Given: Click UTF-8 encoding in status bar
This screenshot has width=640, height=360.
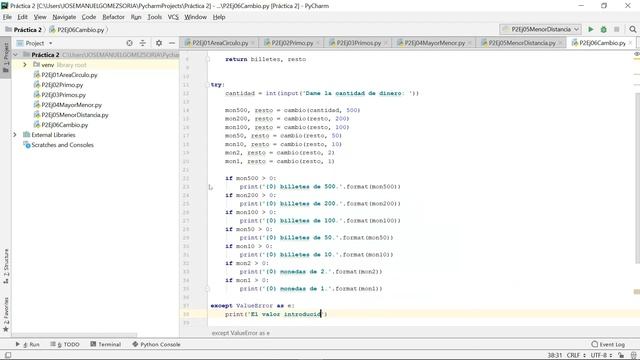Looking at the screenshot, I should pos(601,355).
